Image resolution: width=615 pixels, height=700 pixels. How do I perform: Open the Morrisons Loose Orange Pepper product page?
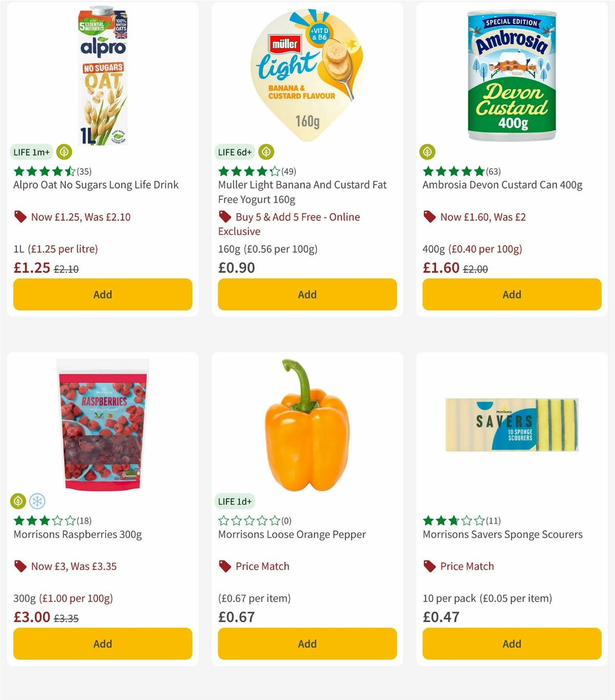[x=292, y=534]
